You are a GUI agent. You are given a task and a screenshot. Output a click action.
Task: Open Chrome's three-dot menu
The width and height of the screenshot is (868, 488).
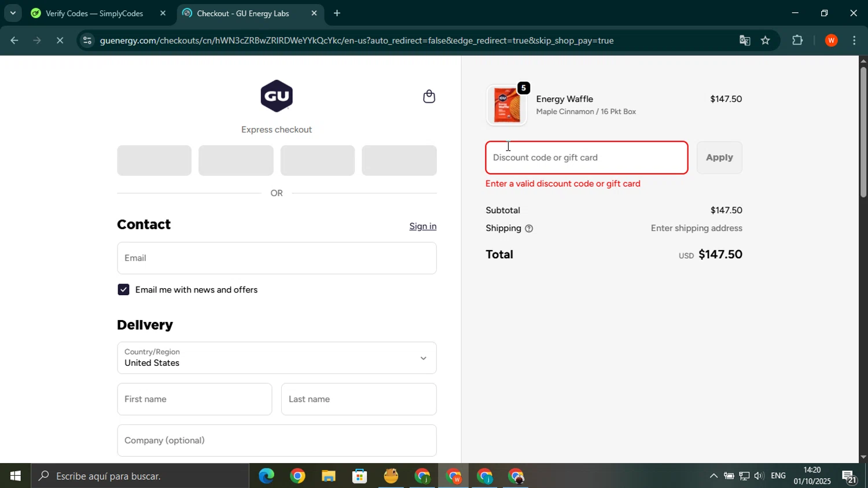click(855, 41)
